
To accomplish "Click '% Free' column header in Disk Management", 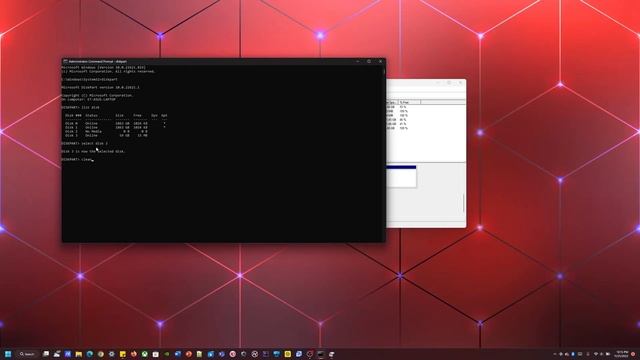I will pyautogui.click(x=409, y=102).
